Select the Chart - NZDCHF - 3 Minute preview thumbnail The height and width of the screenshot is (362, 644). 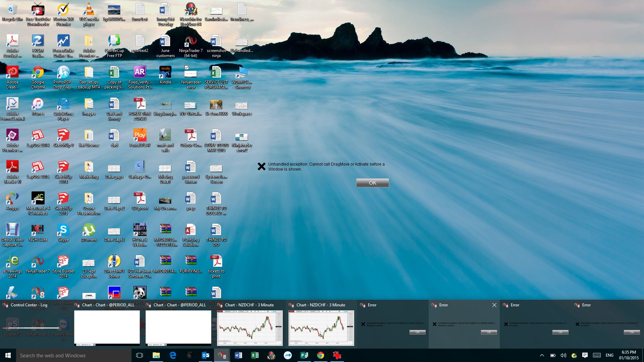[250, 328]
